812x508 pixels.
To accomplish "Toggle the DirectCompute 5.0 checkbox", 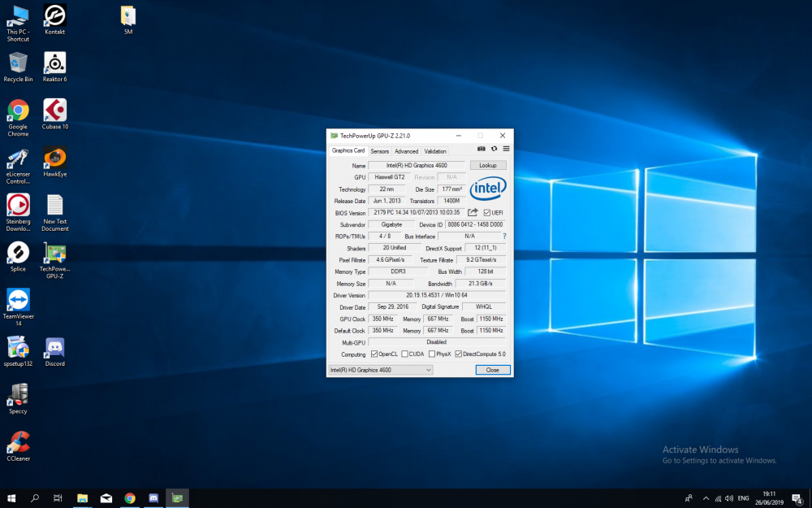I will tap(458, 354).
